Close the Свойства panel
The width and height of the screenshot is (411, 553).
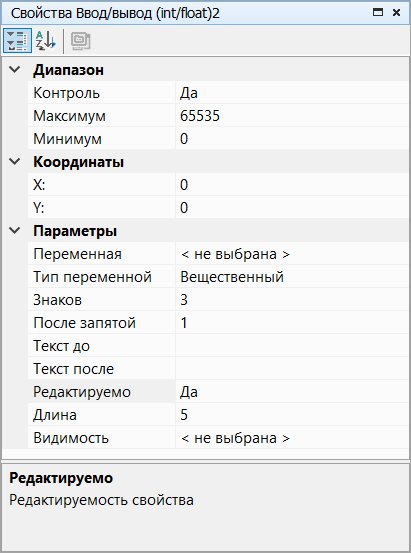397,13
